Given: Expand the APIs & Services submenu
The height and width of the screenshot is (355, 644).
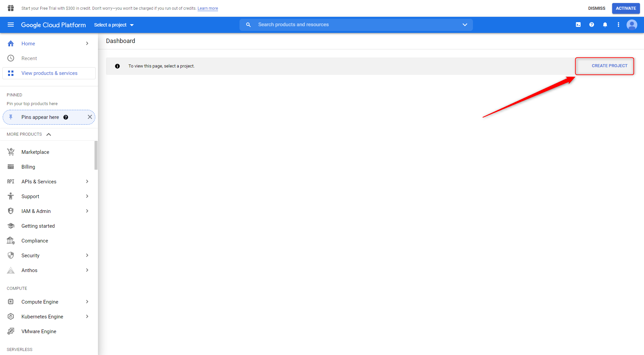Looking at the screenshot, I should [87, 181].
